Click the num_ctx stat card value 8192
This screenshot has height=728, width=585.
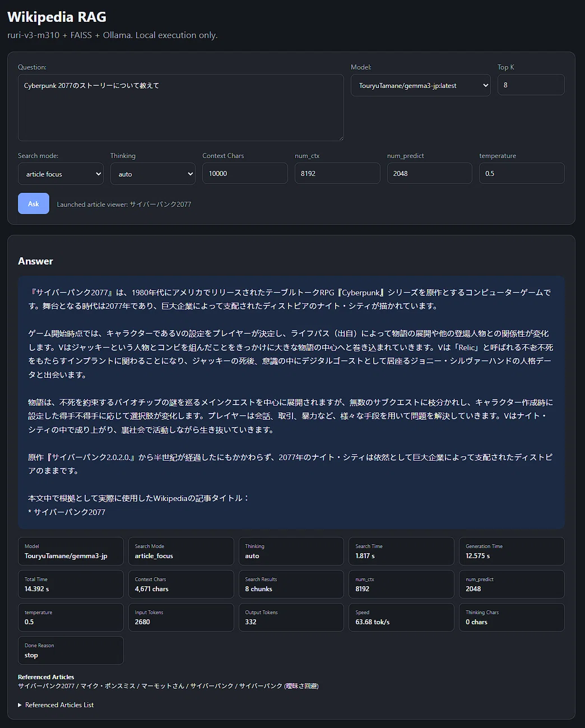[363, 589]
